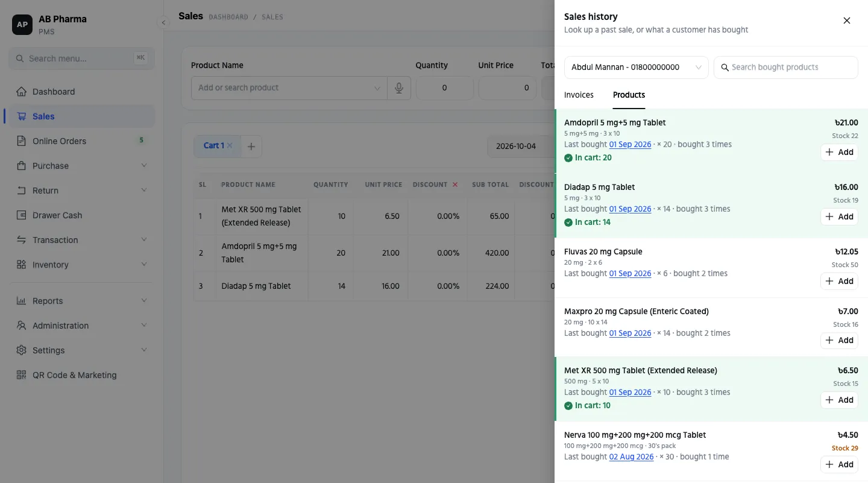Click the Quantity input field

tap(445, 88)
